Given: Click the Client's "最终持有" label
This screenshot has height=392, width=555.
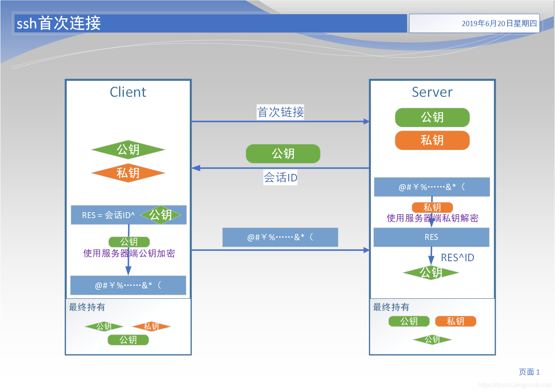Looking at the screenshot, I should click(87, 307).
